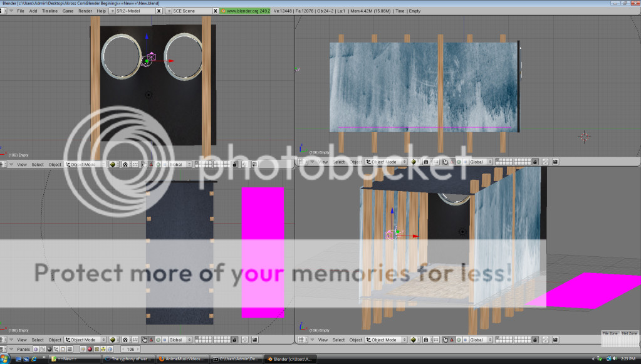This screenshot has height=364, width=641.
Task: Open the Game menu
Action: click(x=68, y=11)
